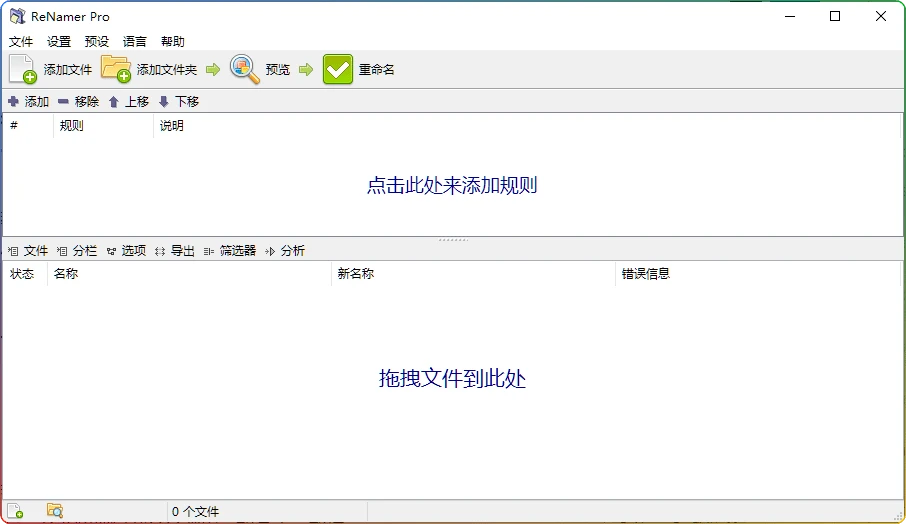Move the rule down with 下移 arrow

pos(164,102)
